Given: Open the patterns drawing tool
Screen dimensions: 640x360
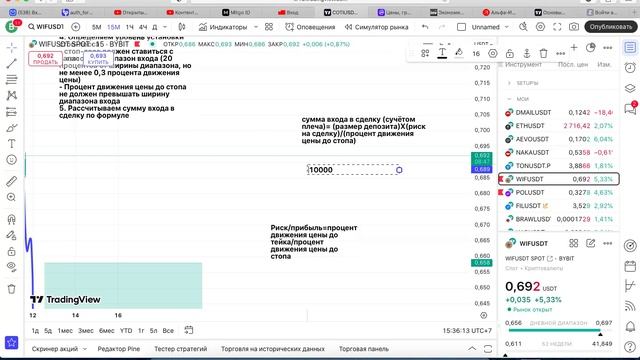Looking at the screenshot, I should pos(11,96).
